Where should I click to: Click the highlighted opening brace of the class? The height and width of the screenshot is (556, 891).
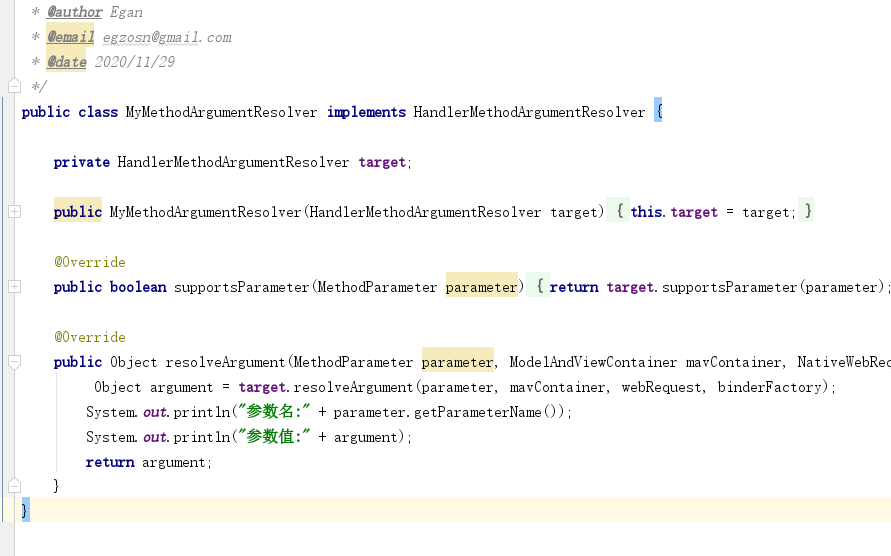[x=658, y=110]
